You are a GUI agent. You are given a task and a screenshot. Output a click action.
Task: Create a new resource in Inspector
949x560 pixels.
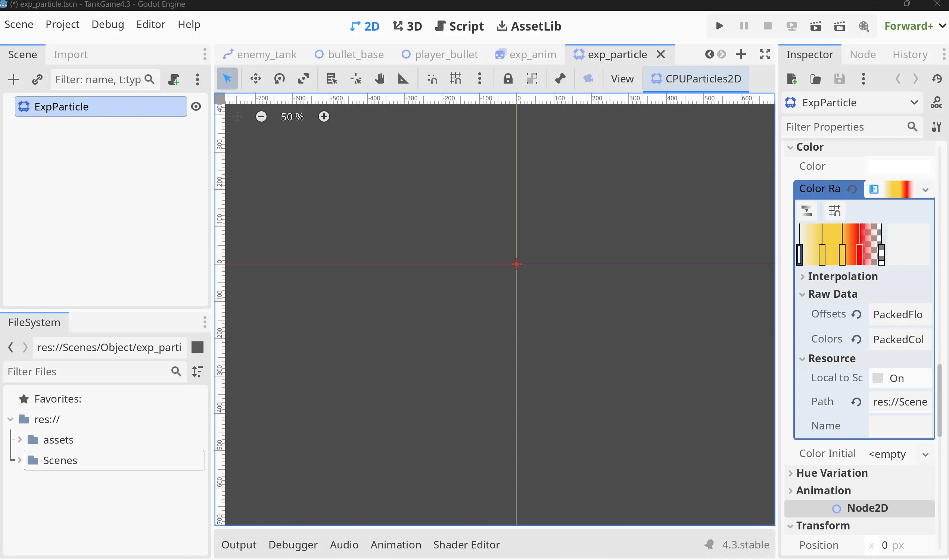tap(791, 78)
